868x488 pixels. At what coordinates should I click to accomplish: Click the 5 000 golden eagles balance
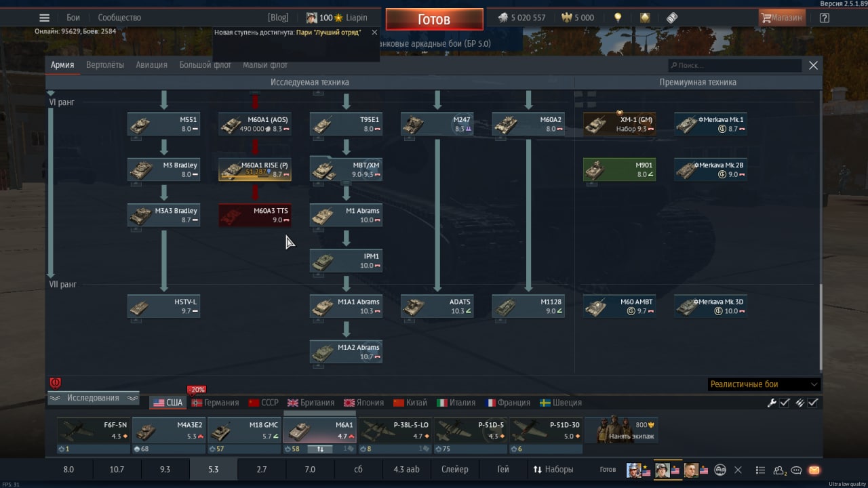point(577,18)
